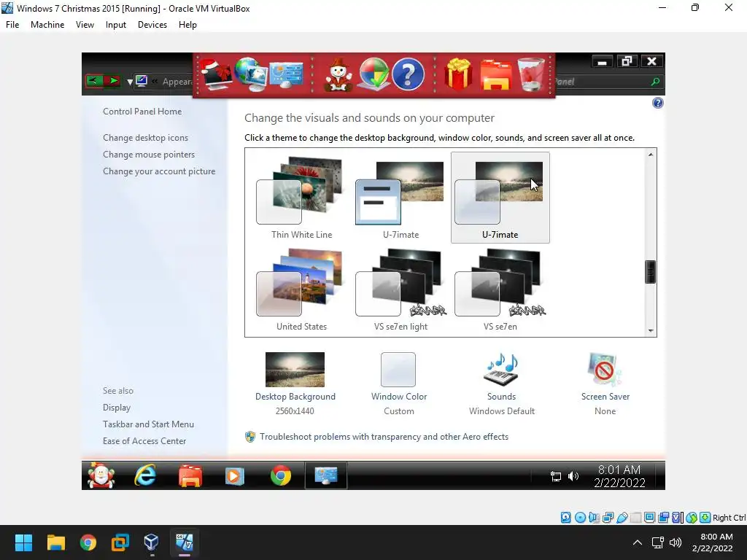The height and width of the screenshot is (560, 747).
Task: Open the Sounds settings
Action: tap(502, 370)
